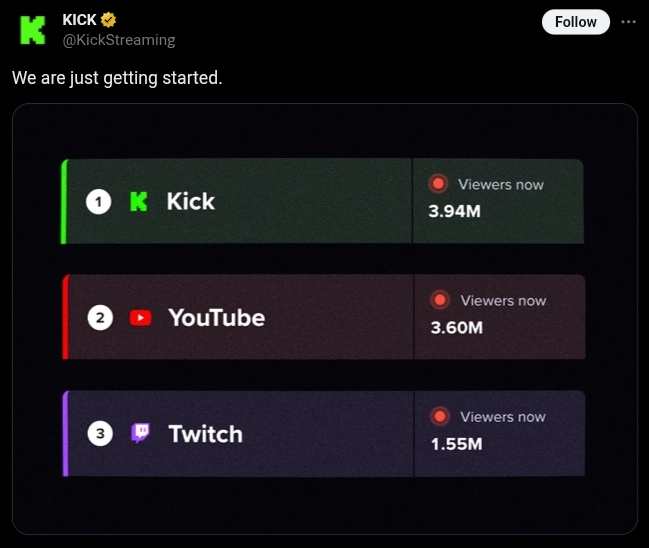Click the live indicator beside YouTube viewers
The height and width of the screenshot is (548, 649).
coord(439,300)
